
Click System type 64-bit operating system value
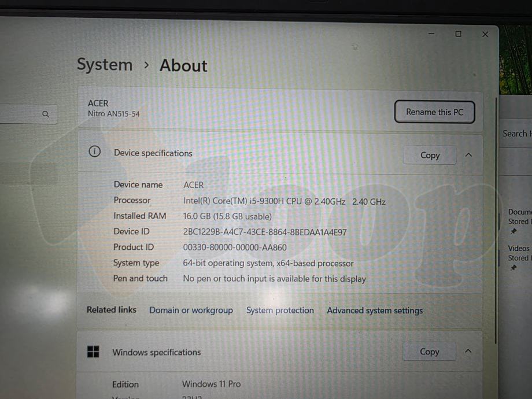[x=268, y=263]
